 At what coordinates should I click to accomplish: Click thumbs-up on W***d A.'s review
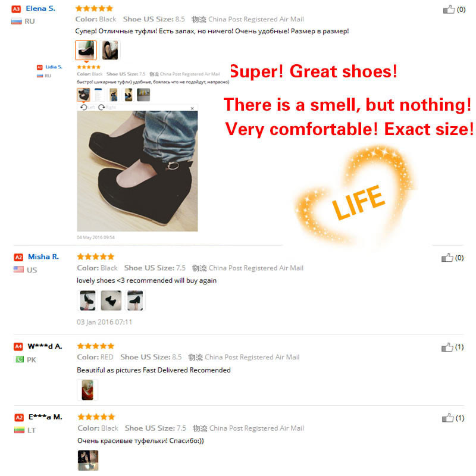447,347
